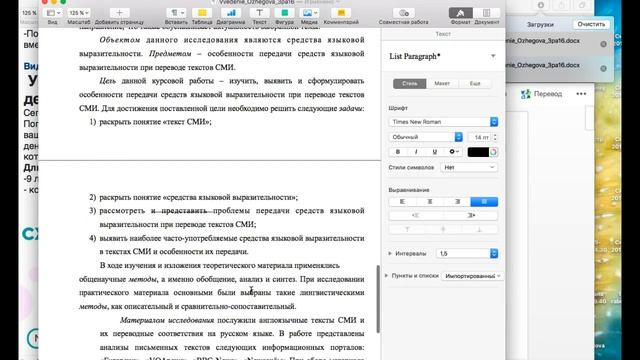Expand the Интервалы section triangle
The width and height of the screenshot is (640, 360).
(390, 253)
